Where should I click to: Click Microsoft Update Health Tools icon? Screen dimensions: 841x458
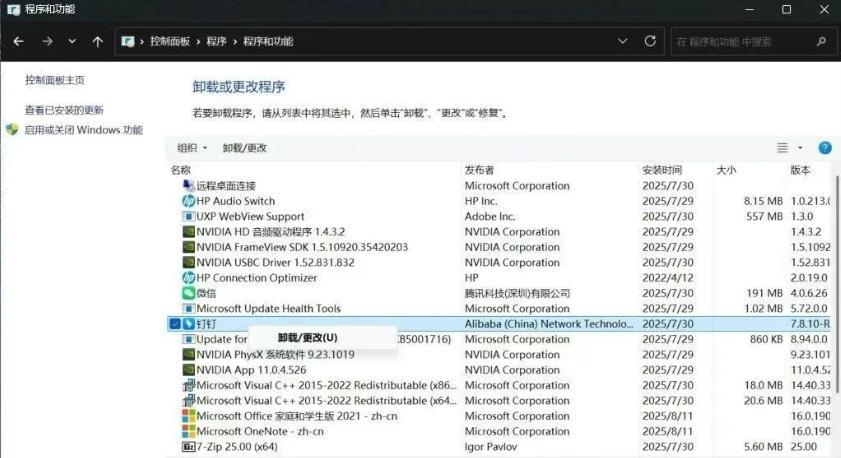(x=188, y=308)
